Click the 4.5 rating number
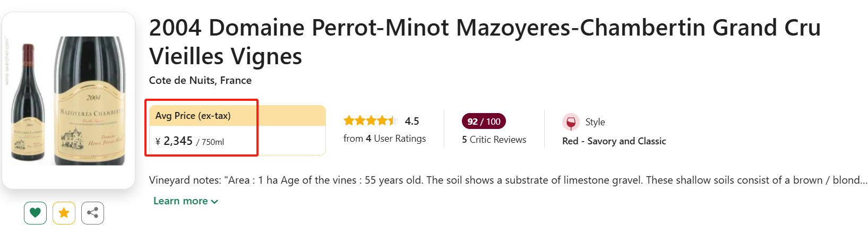 (x=412, y=121)
